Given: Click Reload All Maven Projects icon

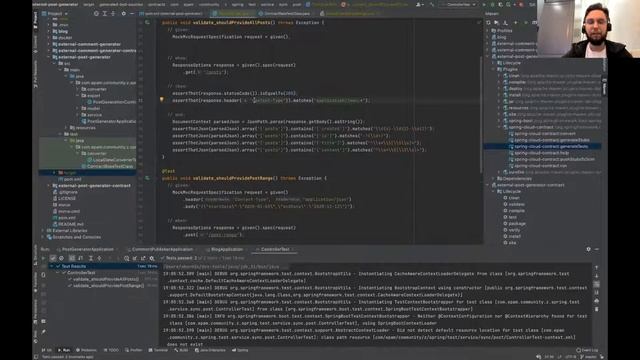Looking at the screenshot, I should click(489, 22).
